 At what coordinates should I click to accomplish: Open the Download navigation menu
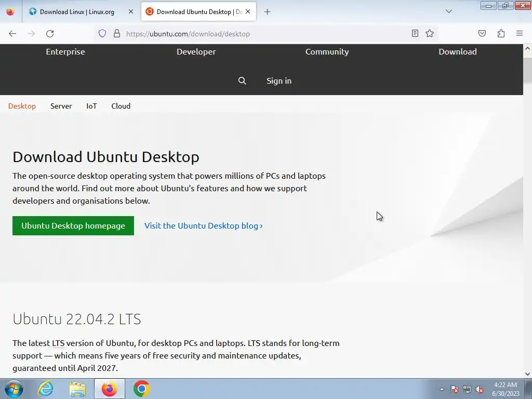(x=458, y=51)
